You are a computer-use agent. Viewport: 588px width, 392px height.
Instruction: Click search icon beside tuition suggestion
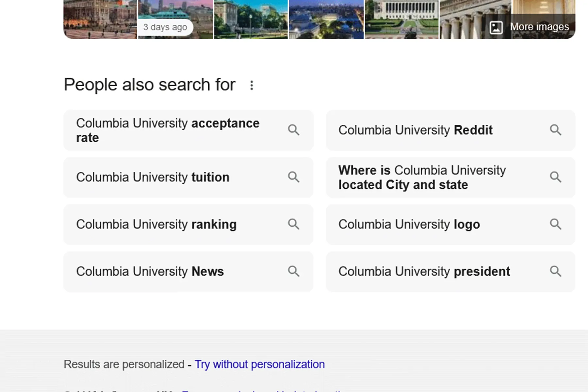click(293, 177)
